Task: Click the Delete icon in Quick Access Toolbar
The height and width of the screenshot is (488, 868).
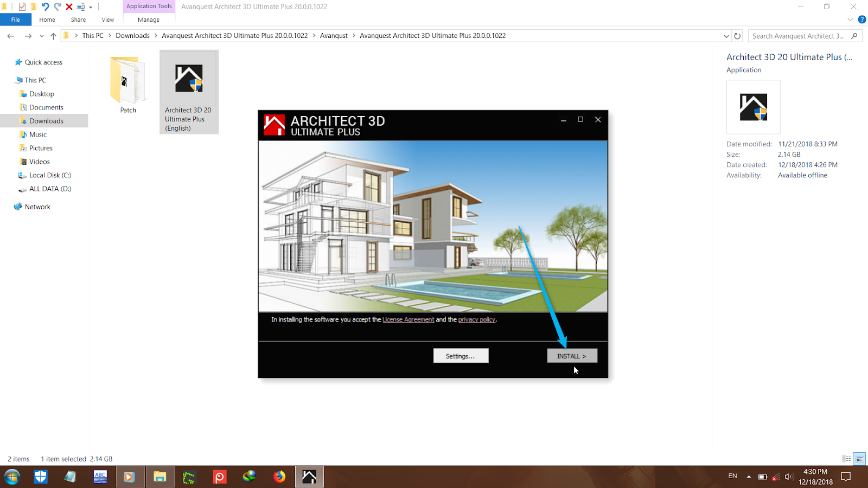Action: 68,7
